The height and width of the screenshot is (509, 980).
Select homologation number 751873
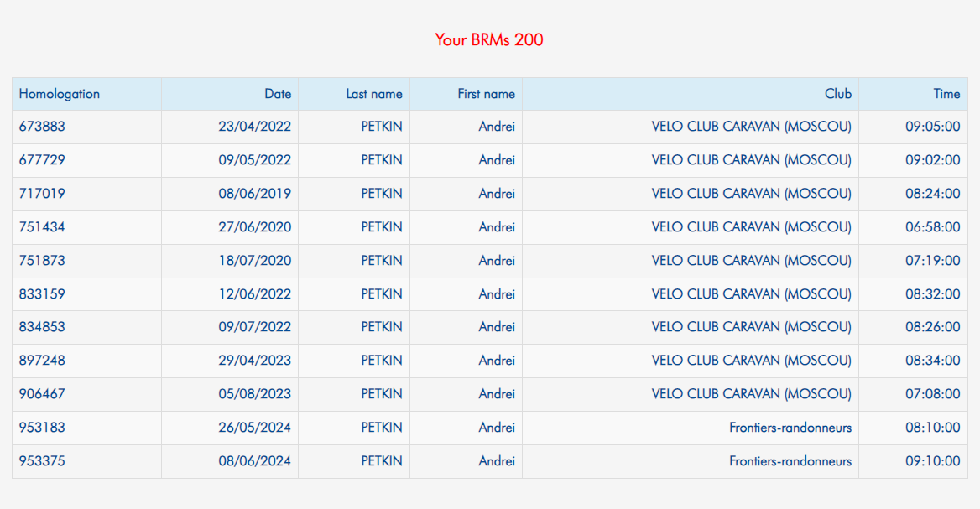[x=42, y=261]
